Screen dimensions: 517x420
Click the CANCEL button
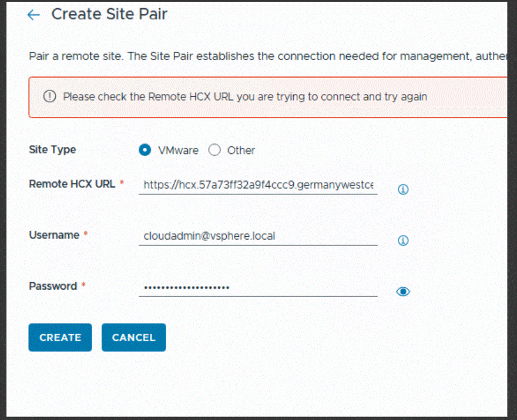134,337
